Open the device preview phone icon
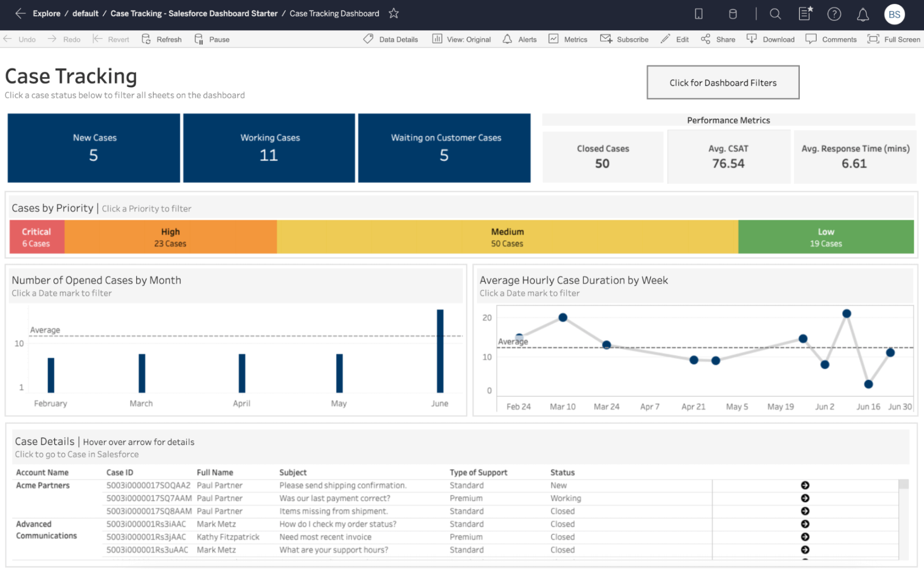 pos(698,14)
